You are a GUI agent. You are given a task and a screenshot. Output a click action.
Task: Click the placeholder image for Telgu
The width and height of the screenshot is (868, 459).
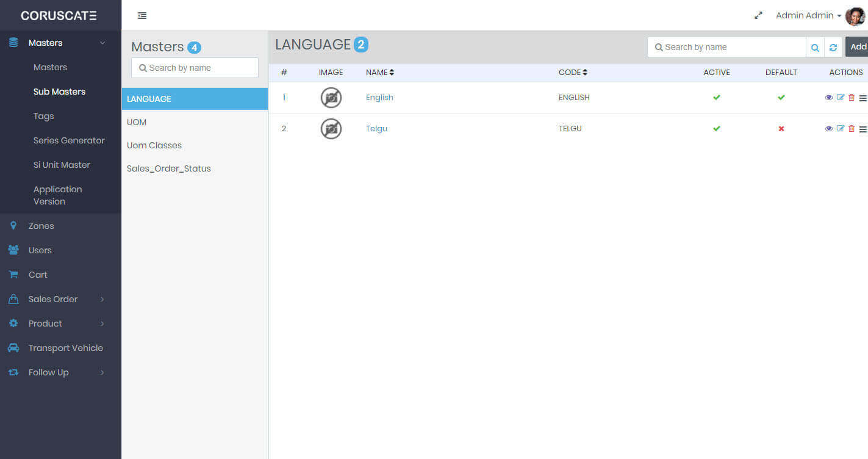(331, 129)
